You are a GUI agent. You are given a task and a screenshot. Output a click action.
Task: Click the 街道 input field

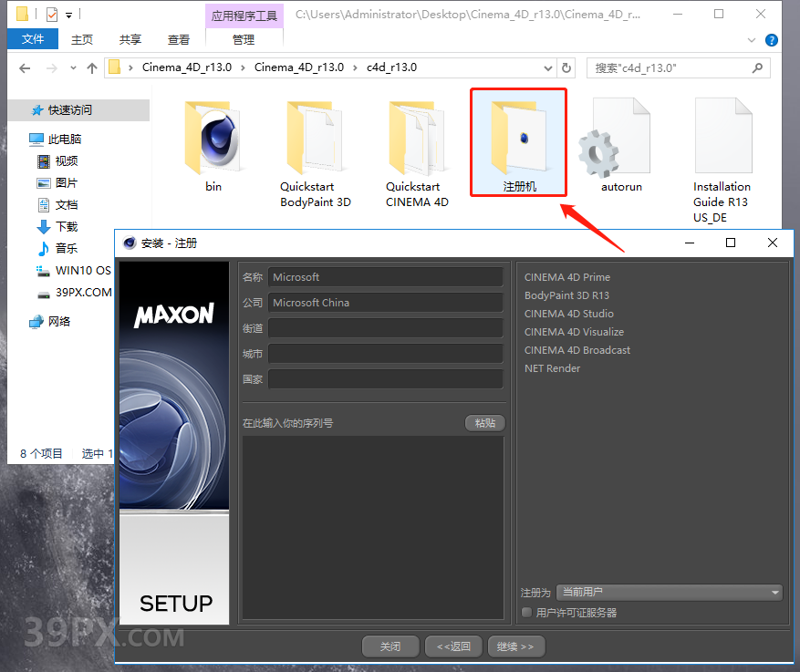point(385,328)
